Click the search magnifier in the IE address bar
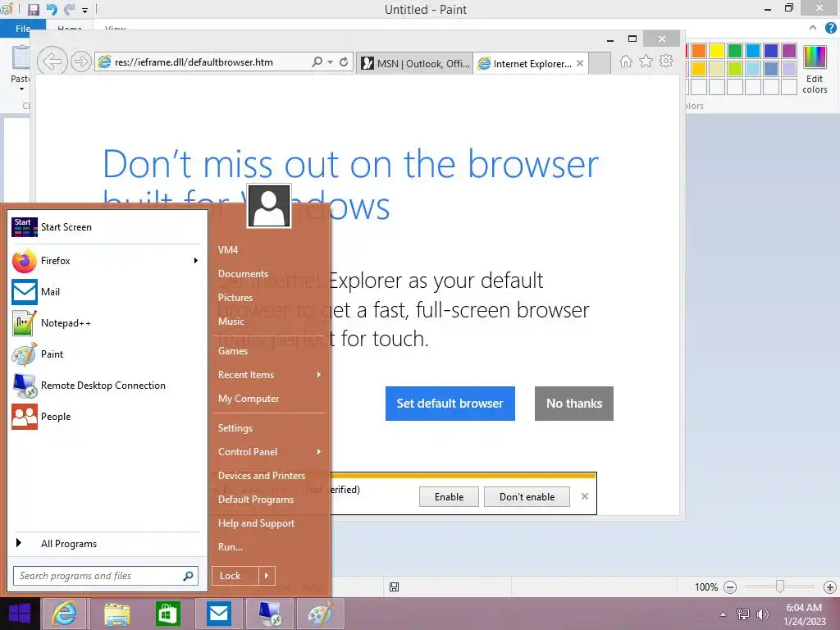 point(317,62)
